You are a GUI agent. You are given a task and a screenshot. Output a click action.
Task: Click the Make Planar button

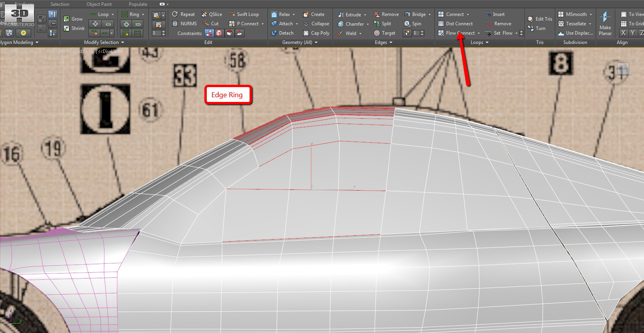coord(605,23)
